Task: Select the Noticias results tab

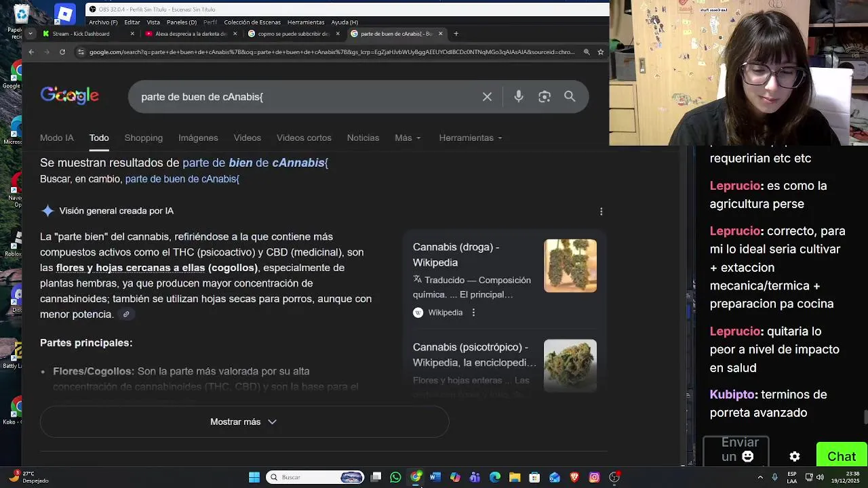Action: (363, 138)
